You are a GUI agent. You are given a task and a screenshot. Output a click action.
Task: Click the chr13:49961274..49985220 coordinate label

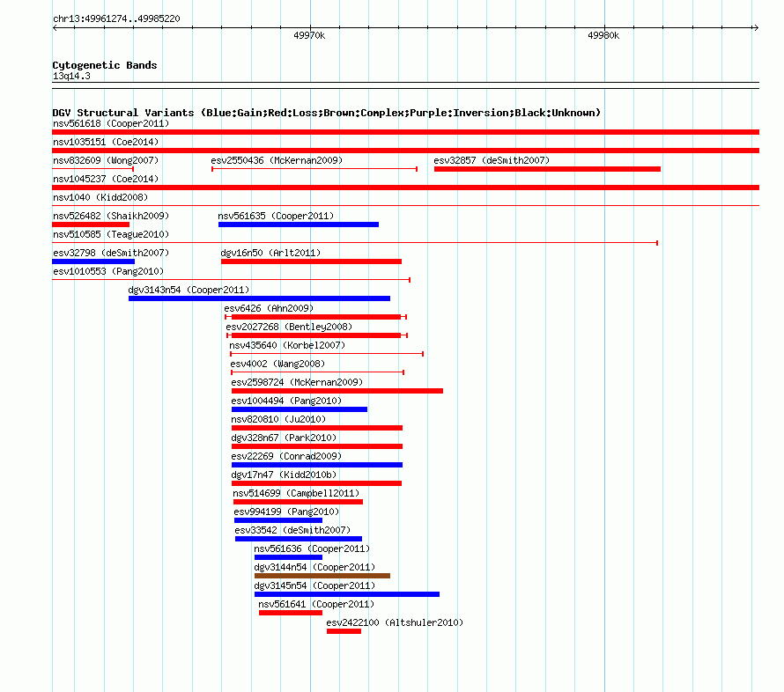pyautogui.click(x=116, y=18)
